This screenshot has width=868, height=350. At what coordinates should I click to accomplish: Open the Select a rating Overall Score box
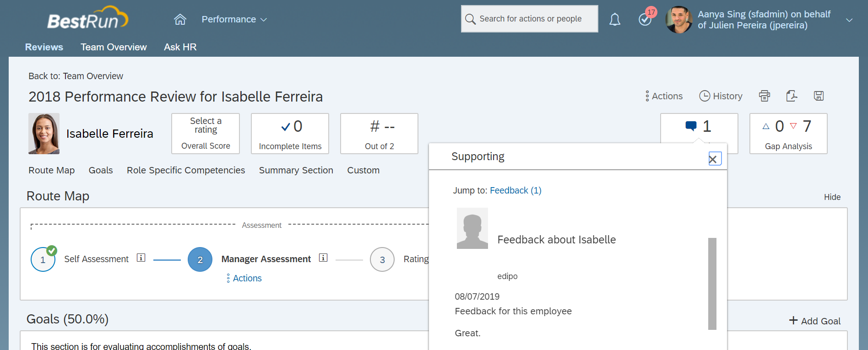(x=206, y=134)
